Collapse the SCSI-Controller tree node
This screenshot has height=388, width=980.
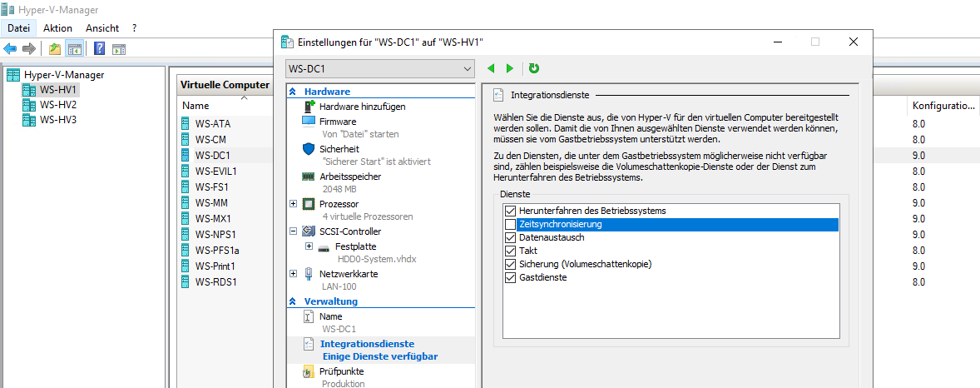click(294, 231)
